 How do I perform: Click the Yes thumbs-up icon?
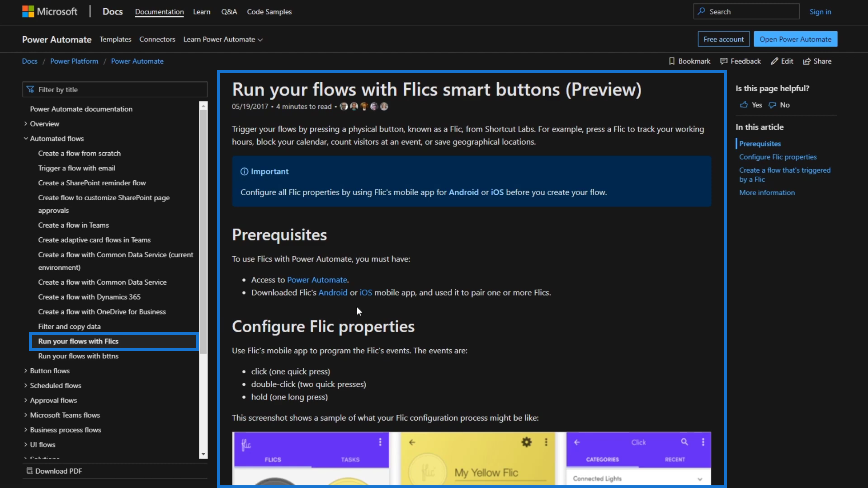(744, 105)
